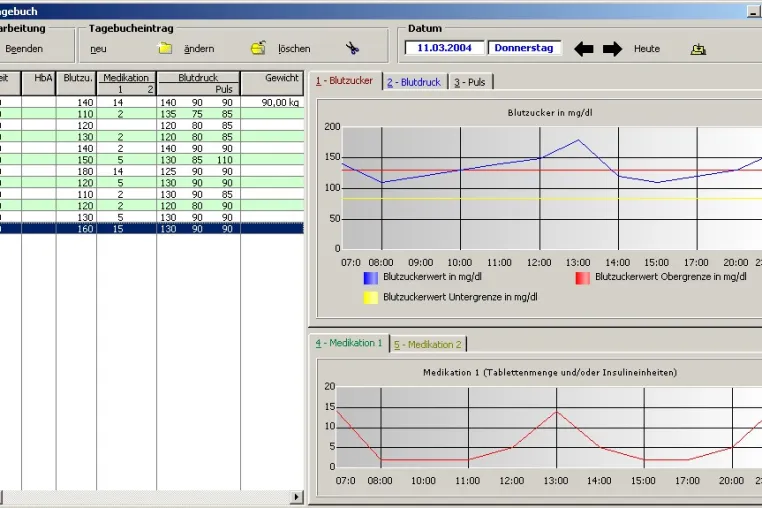Image resolution: width=762 pixels, height=508 pixels.
Task: Click the yellow Untergrenze legend swatch
Action: pos(370,298)
